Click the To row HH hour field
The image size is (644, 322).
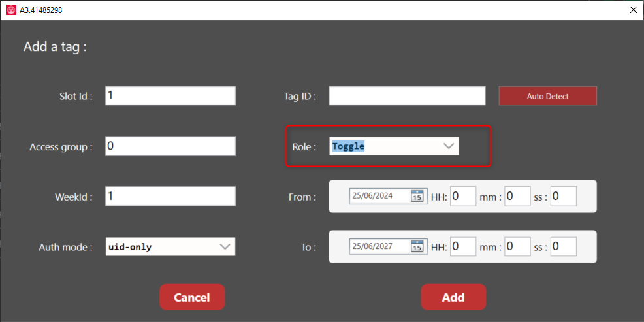click(x=463, y=246)
